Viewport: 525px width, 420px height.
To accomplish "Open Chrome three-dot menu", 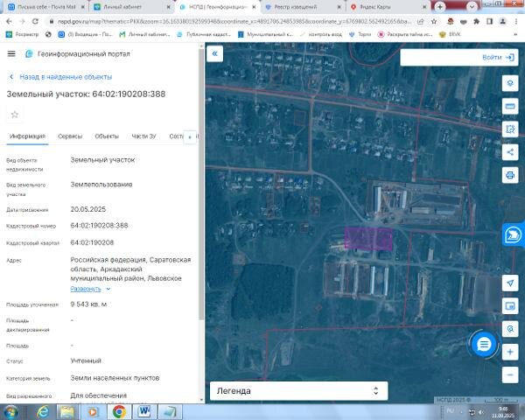I will click(x=515, y=21).
